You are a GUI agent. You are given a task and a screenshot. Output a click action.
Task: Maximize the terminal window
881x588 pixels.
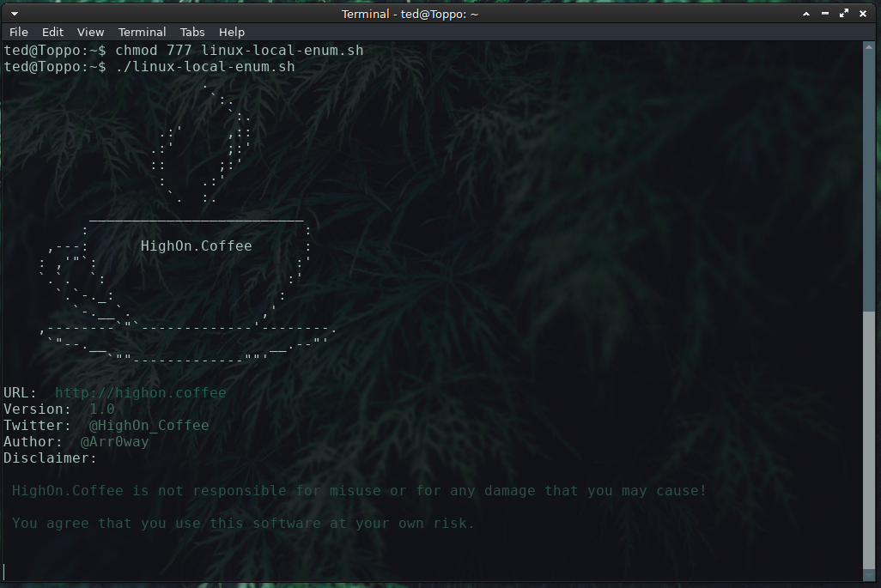pyautogui.click(x=844, y=14)
